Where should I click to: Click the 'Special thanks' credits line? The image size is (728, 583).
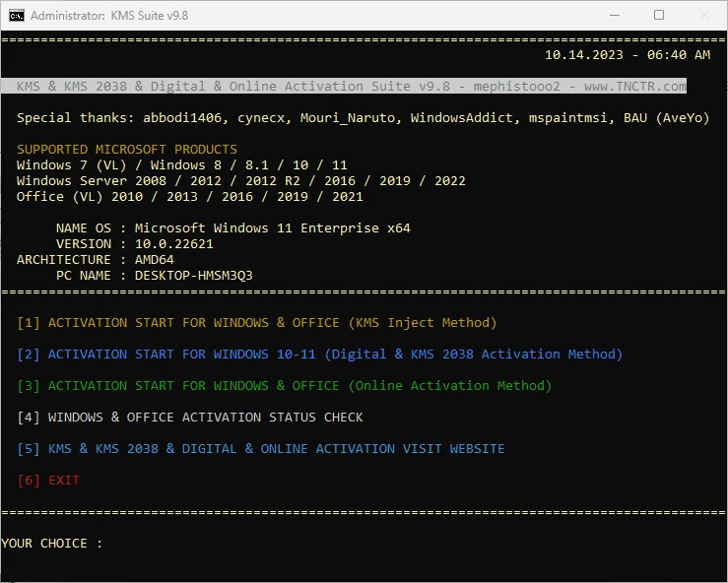(364, 118)
